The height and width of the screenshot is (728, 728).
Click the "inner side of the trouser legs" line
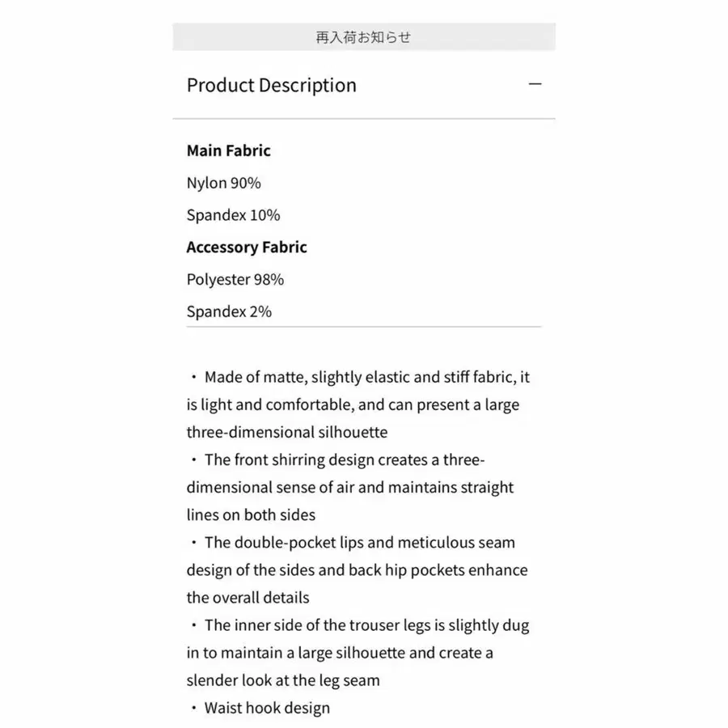pyautogui.click(x=366, y=624)
